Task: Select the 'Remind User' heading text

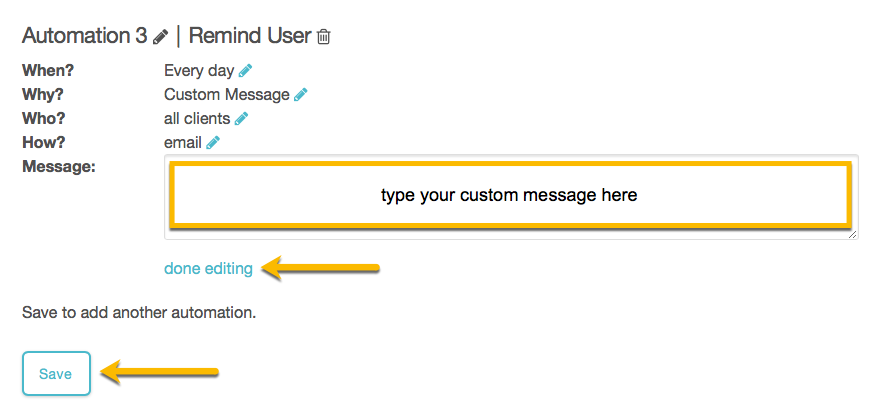Action: (x=250, y=36)
